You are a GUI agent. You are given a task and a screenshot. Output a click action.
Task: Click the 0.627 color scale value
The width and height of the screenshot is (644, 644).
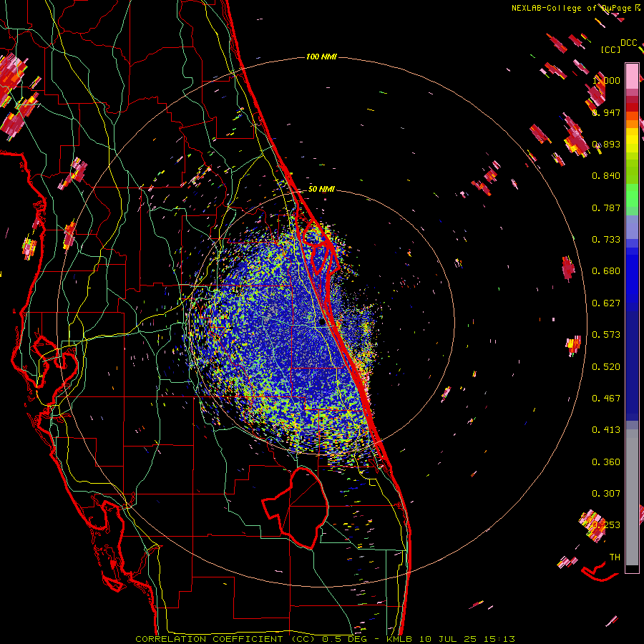(x=606, y=303)
